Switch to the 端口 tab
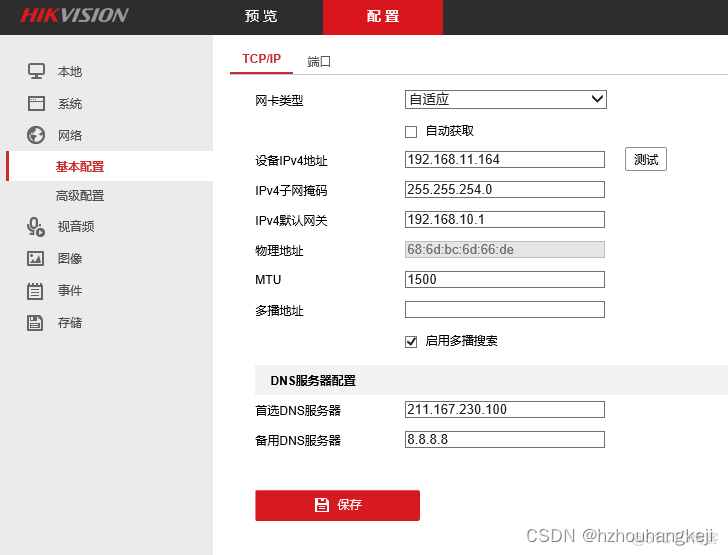 (319, 61)
